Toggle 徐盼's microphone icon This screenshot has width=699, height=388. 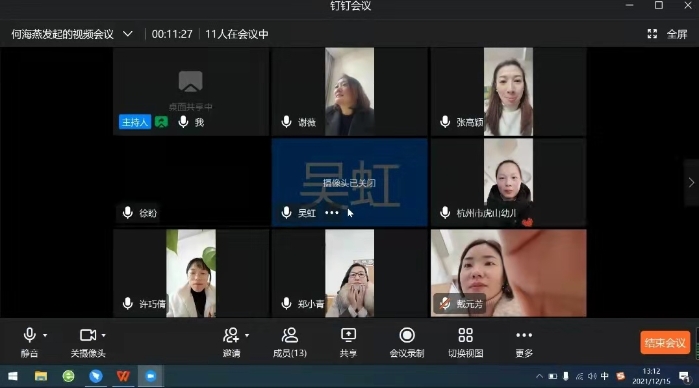click(x=127, y=212)
